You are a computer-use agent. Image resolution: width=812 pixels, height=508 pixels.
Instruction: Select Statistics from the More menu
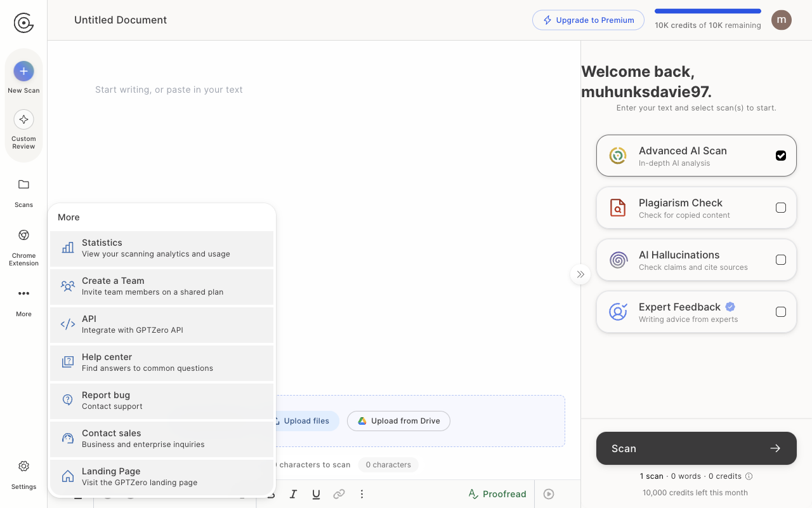click(x=162, y=248)
